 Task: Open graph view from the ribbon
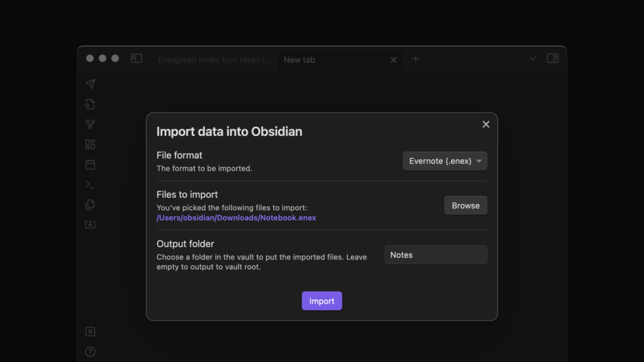90,124
